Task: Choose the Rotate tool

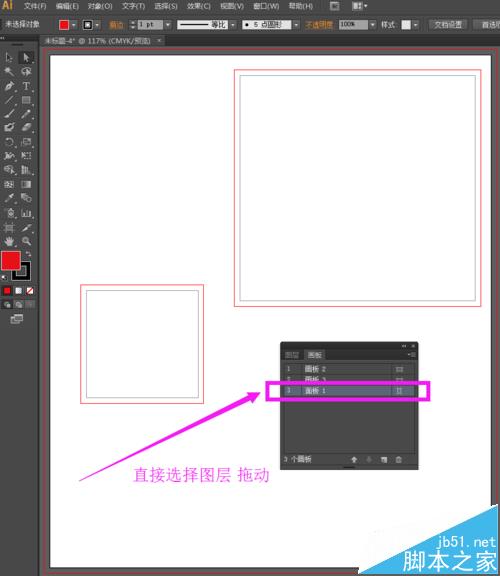Action: coord(9,142)
